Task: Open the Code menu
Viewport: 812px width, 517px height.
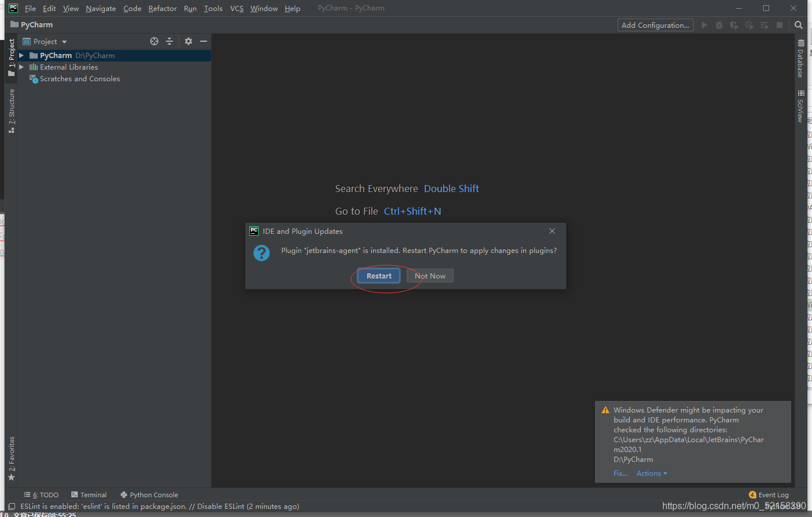Action: 132,8
